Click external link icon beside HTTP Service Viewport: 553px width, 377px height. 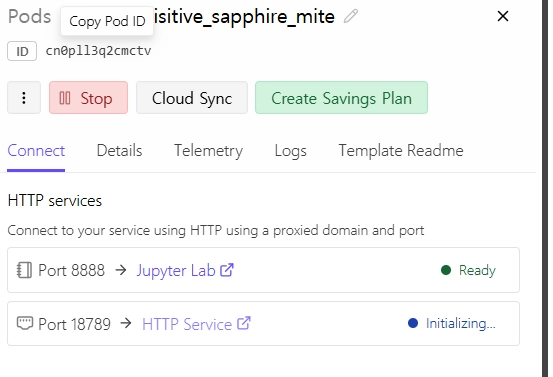pyautogui.click(x=244, y=323)
